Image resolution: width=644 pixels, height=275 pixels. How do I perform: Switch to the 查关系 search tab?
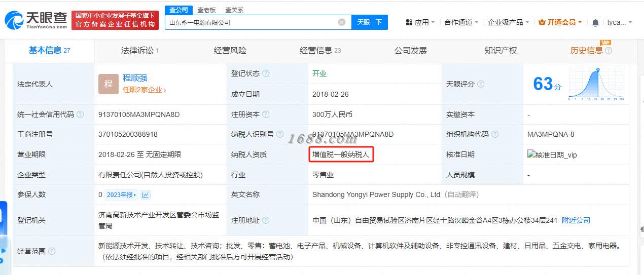coord(234,10)
